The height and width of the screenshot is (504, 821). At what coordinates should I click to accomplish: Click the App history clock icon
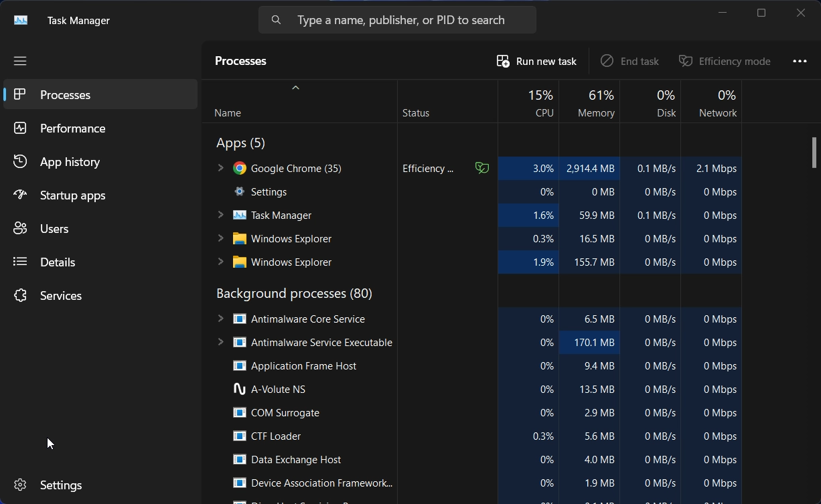(x=20, y=161)
